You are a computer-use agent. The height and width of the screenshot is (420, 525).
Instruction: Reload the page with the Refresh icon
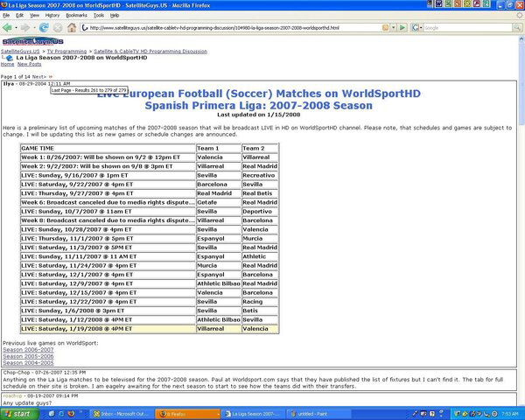pos(44,28)
